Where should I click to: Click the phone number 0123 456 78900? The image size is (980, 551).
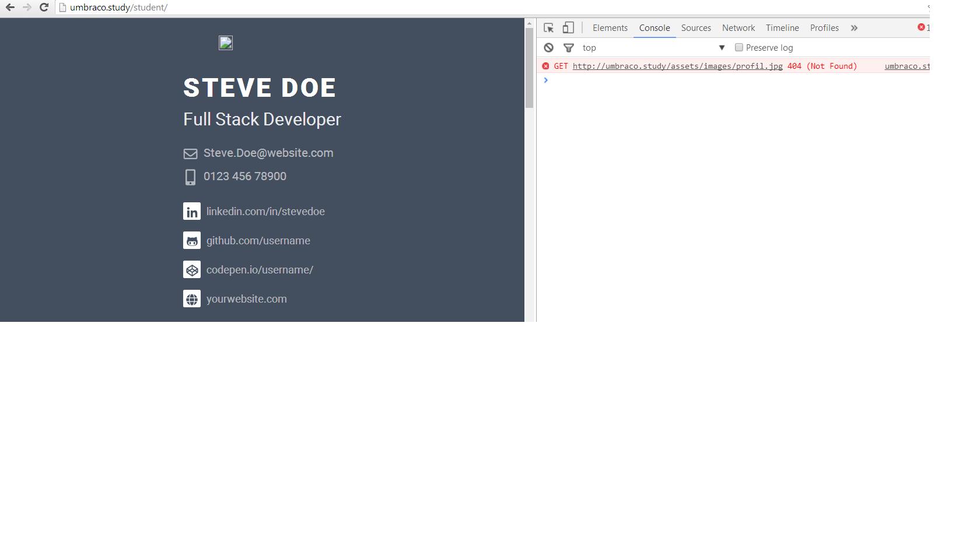[x=245, y=176]
